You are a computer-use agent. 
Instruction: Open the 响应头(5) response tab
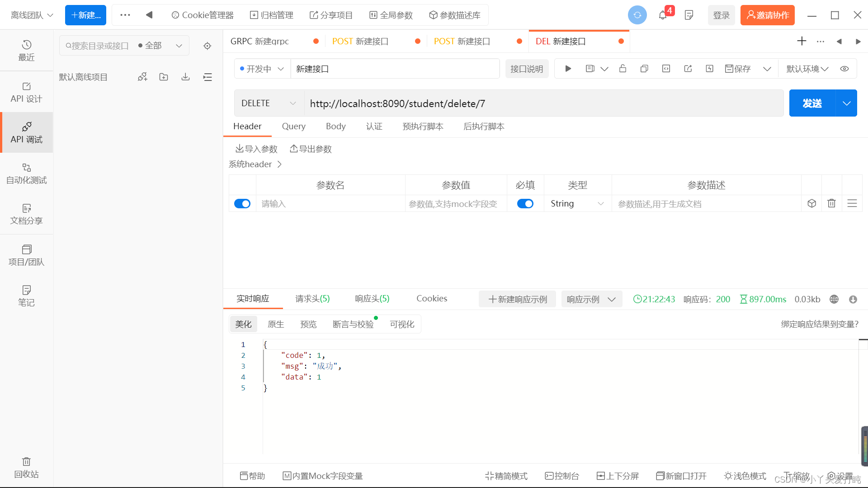372,299
